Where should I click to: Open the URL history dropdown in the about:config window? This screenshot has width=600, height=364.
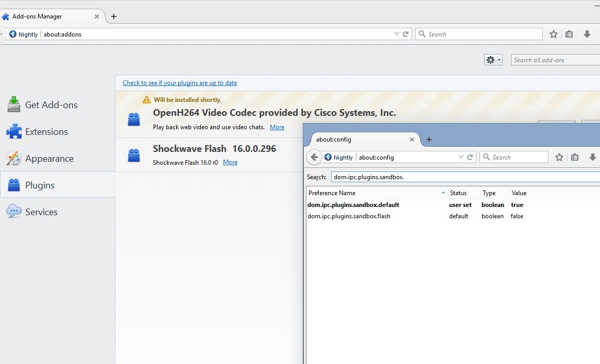click(x=461, y=157)
